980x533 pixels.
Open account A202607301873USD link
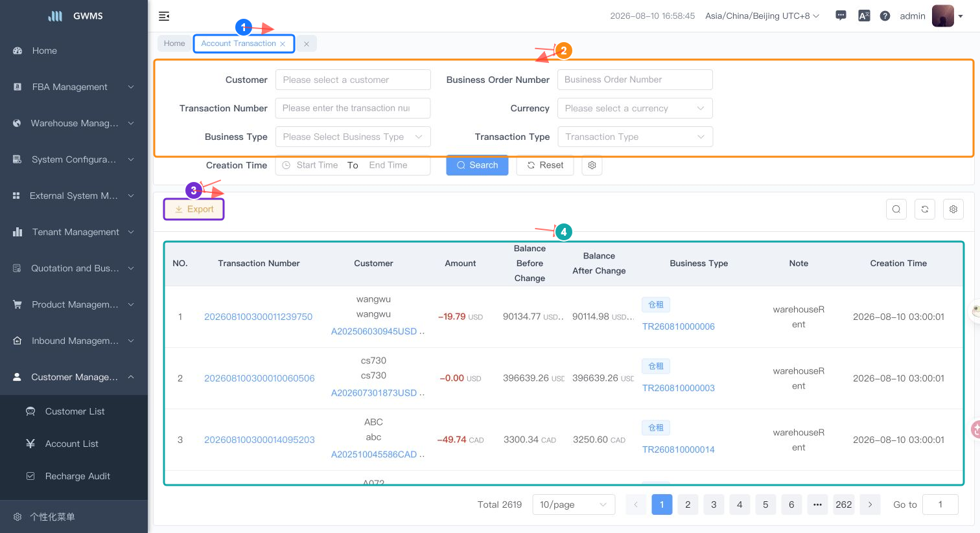point(374,393)
